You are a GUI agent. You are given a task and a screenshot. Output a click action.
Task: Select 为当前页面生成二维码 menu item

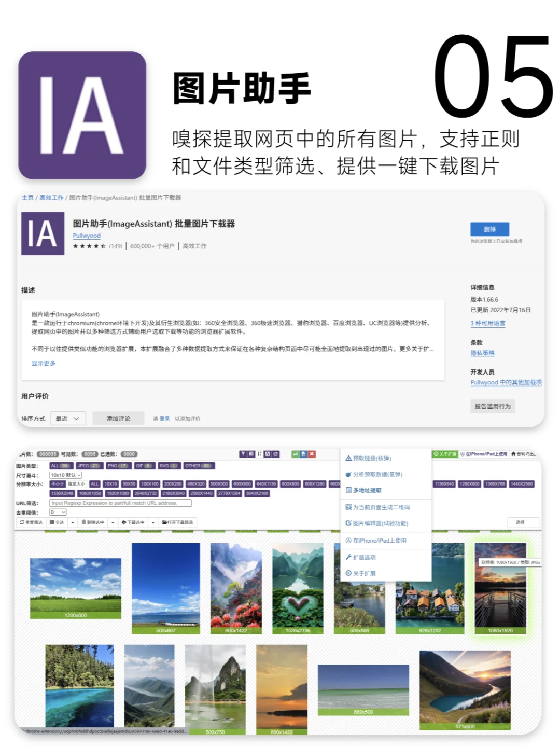click(386, 507)
